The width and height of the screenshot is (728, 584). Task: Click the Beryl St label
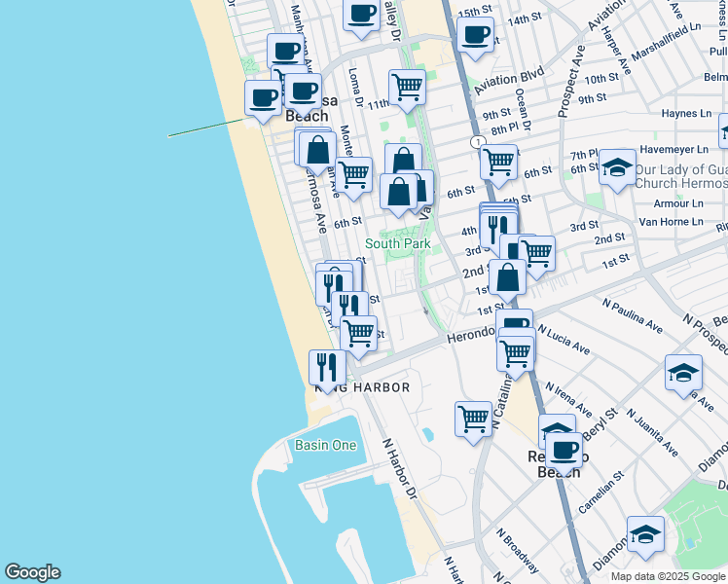pyautogui.click(x=601, y=423)
